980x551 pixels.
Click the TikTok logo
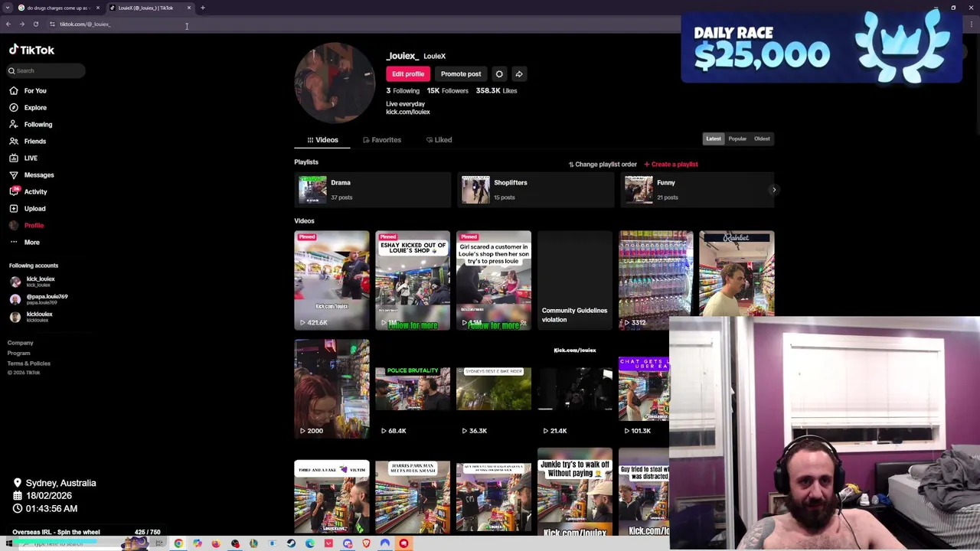31,50
